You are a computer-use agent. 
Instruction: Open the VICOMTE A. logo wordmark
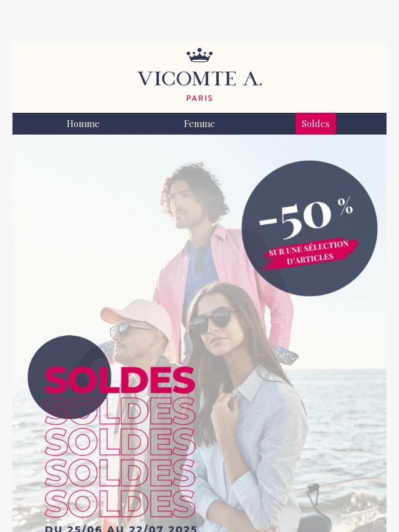pos(199,78)
